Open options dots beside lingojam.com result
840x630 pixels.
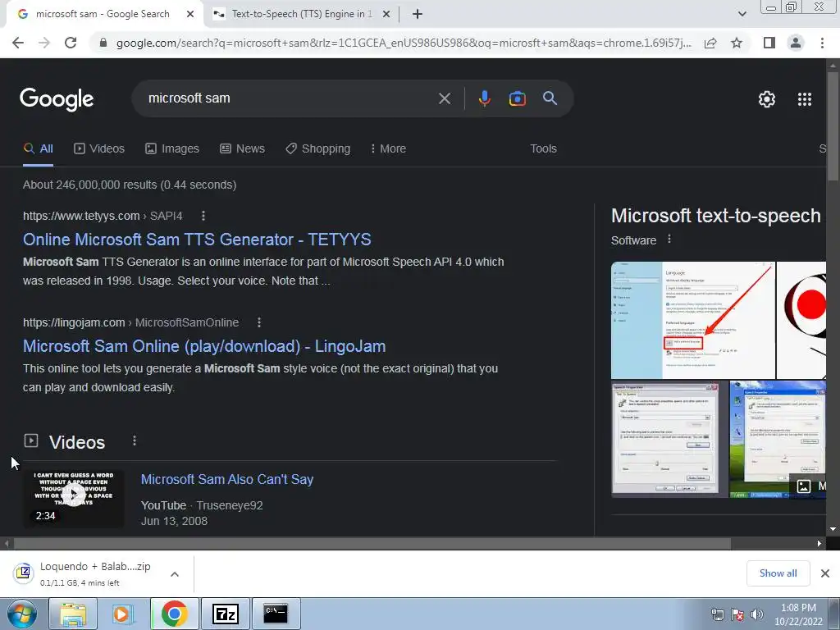point(258,322)
